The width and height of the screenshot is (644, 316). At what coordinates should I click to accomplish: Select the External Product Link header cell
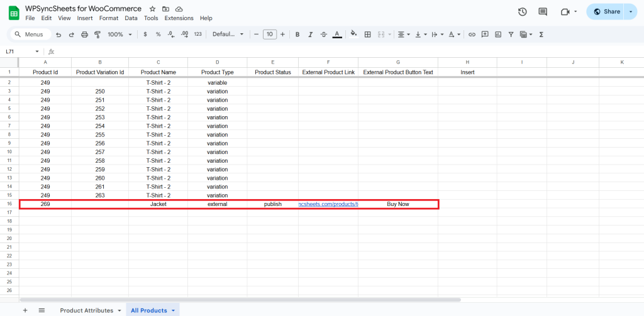(x=328, y=72)
